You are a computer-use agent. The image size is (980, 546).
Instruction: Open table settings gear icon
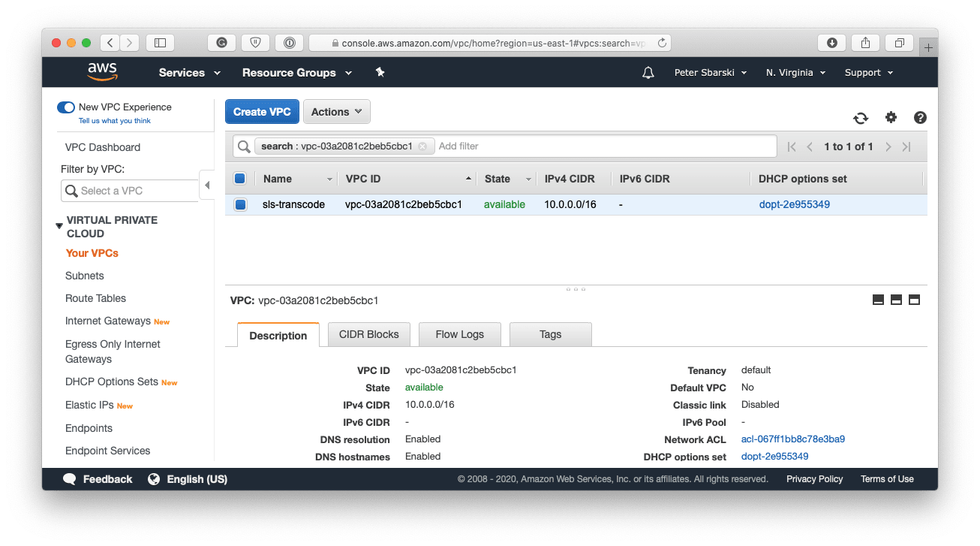tap(891, 117)
